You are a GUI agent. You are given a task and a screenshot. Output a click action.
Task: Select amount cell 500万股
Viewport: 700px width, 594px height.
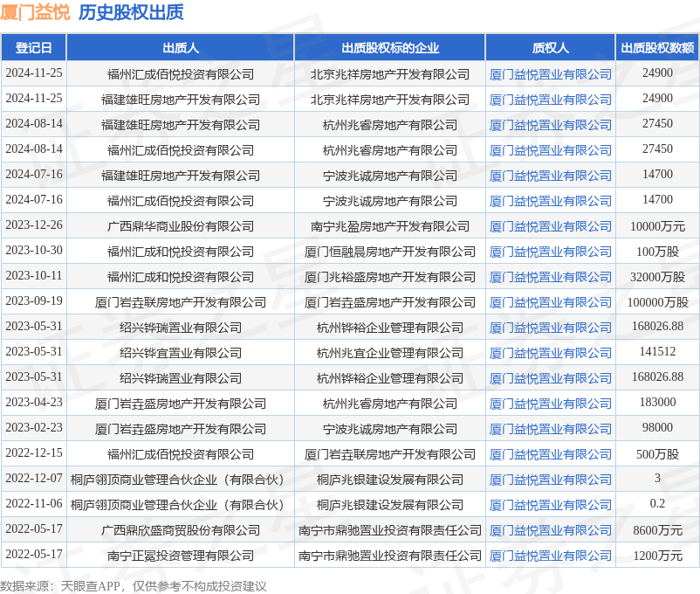657,454
